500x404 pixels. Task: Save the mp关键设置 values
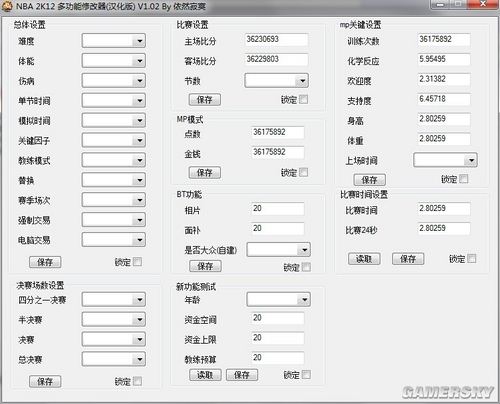pyautogui.click(x=369, y=180)
